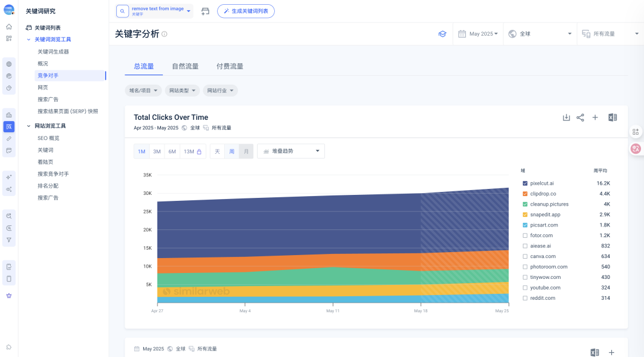Image resolution: width=644 pixels, height=357 pixels.
Task: Click the May 18 point on the chart axis
Action: [x=420, y=311]
